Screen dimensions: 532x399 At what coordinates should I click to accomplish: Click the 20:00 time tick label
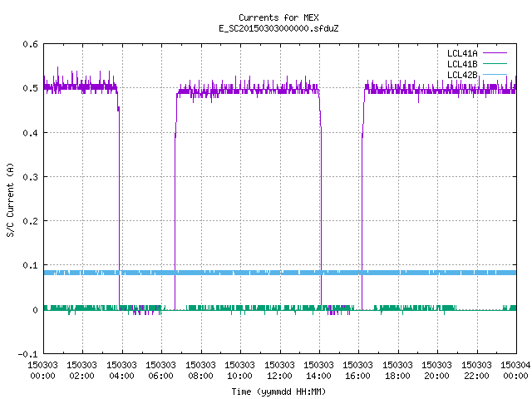click(436, 376)
